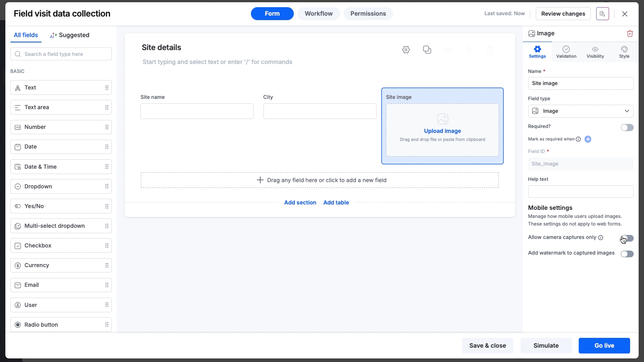Image resolution: width=644 pixels, height=362 pixels.
Task: Open the Validation settings tab
Action: pos(566,52)
